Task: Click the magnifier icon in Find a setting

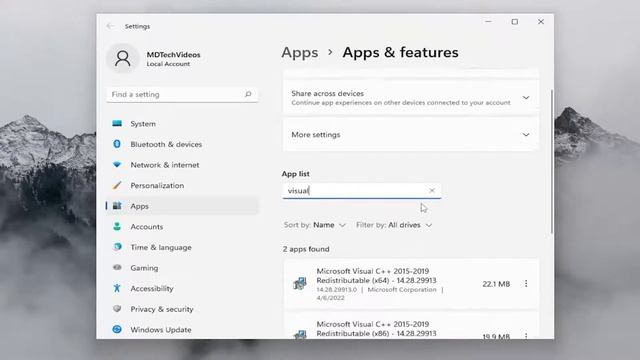Action: pos(248,94)
